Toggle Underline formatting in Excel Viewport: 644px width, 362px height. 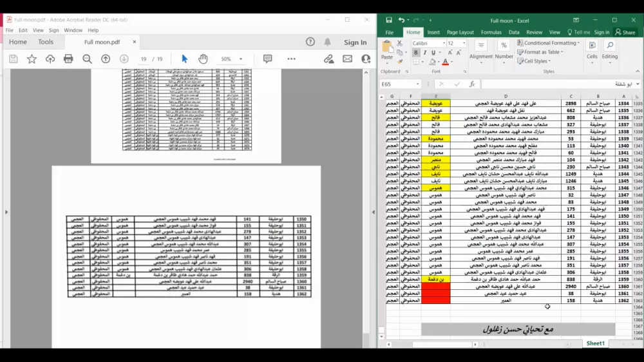[433, 53]
